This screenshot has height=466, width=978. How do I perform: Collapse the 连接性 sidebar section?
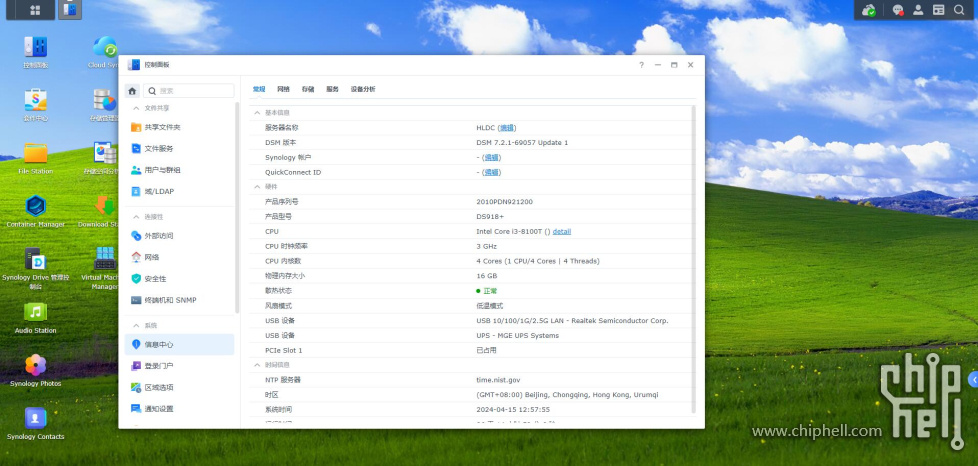coord(136,216)
